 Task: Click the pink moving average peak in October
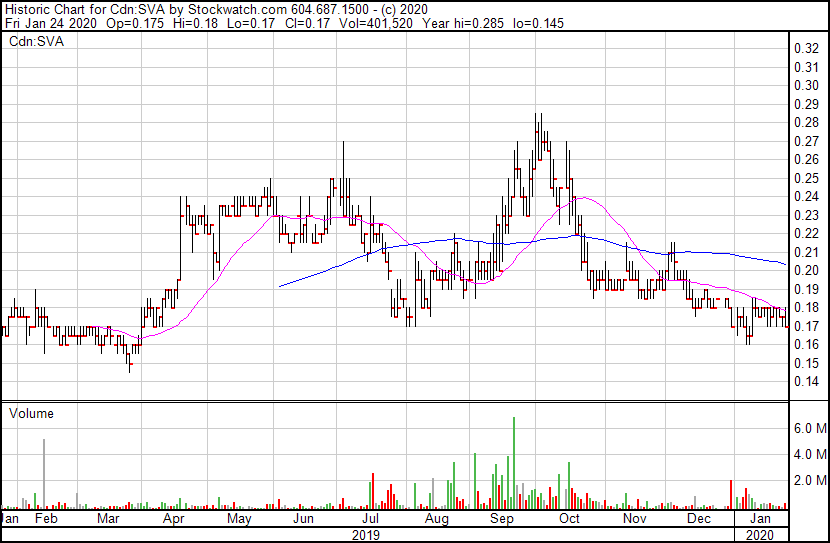[x=580, y=198]
